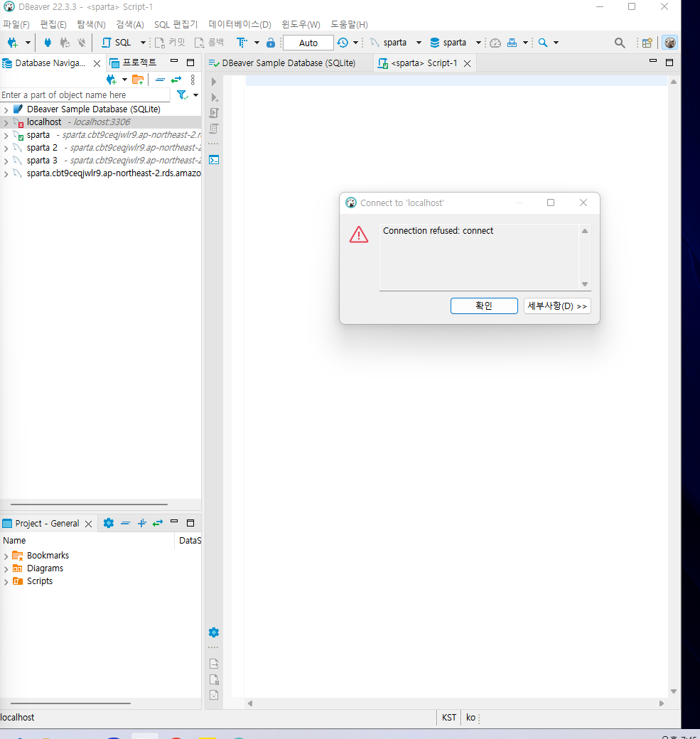The height and width of the screenshot is (739, 700).
Task: Click the Disconnect icon in toolbar
Action: click(x=82, y=43)
